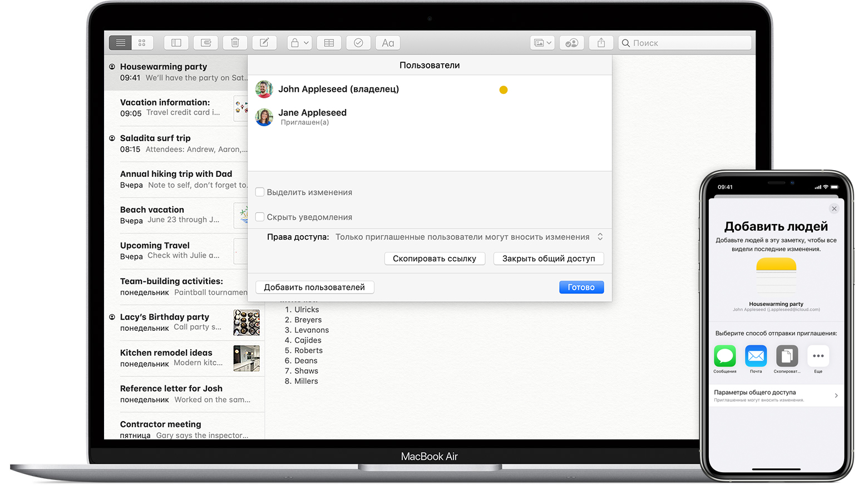Screen dimensions: 868x486
Task: Click Скопировать ссылку button
Action: coord(435,259)
